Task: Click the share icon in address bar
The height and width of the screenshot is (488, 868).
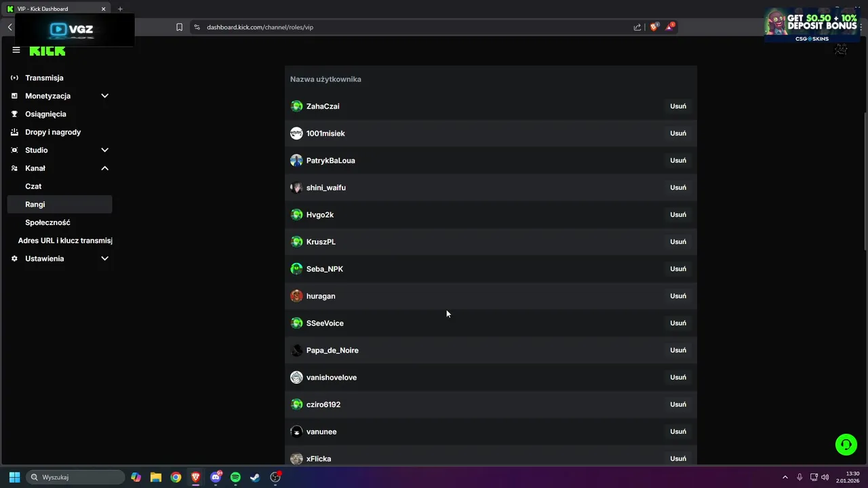Action: [x=637, y=27]
